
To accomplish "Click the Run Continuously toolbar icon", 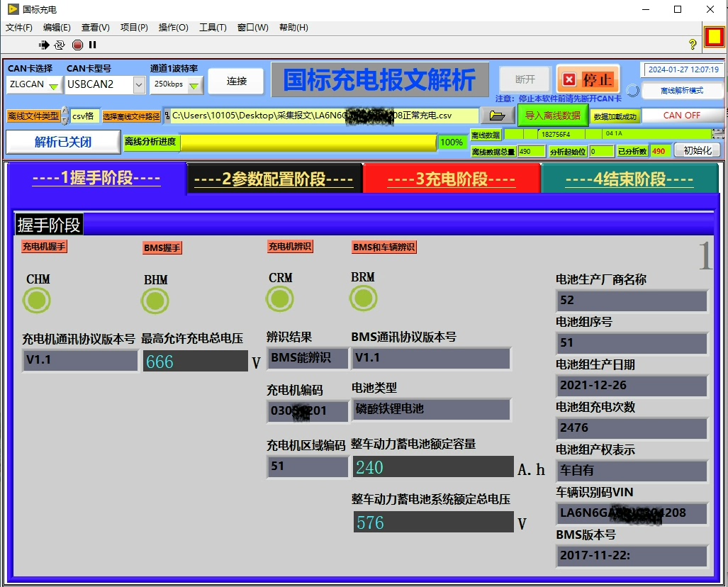I will click(60, 45).
